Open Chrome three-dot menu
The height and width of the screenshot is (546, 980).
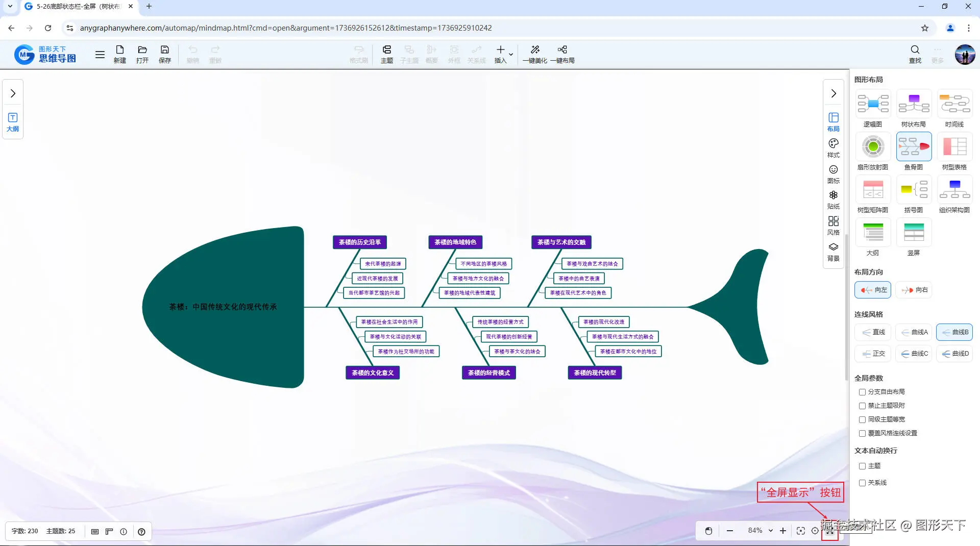969,28
